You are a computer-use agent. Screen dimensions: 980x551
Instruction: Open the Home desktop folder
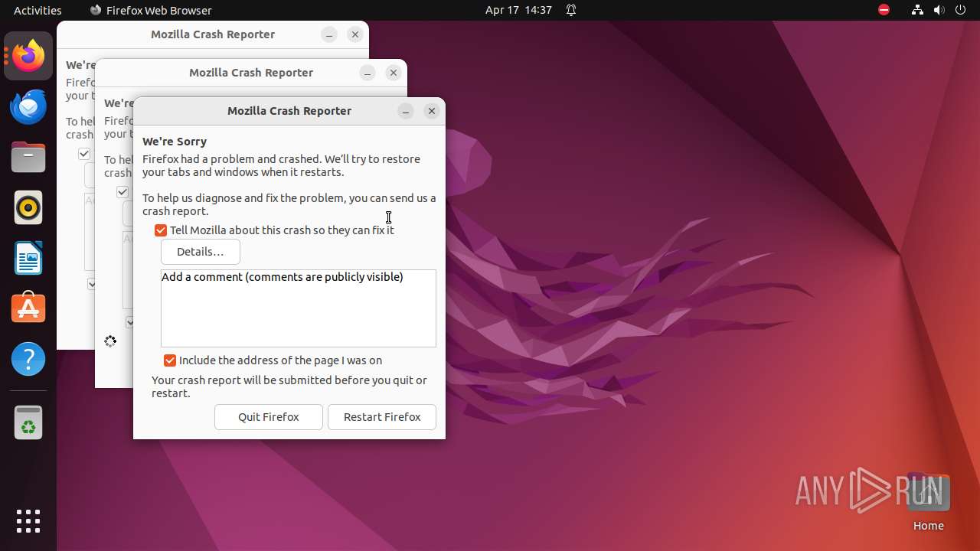928,503
